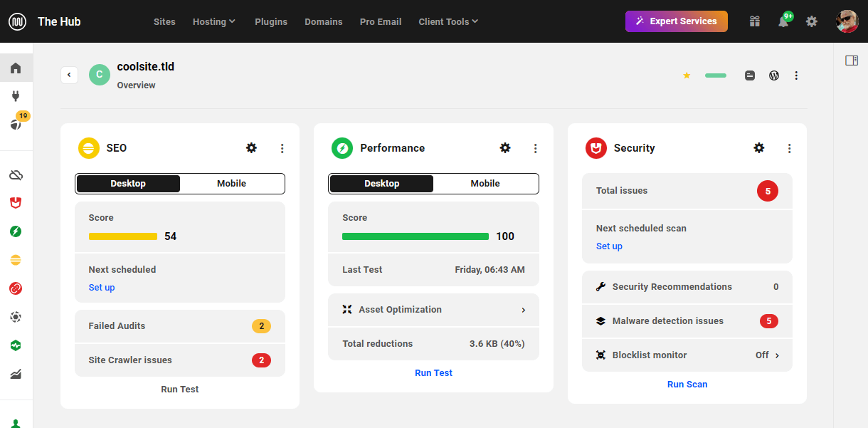
Task: Open Security card three-dot menu
Action: [790, 148]
